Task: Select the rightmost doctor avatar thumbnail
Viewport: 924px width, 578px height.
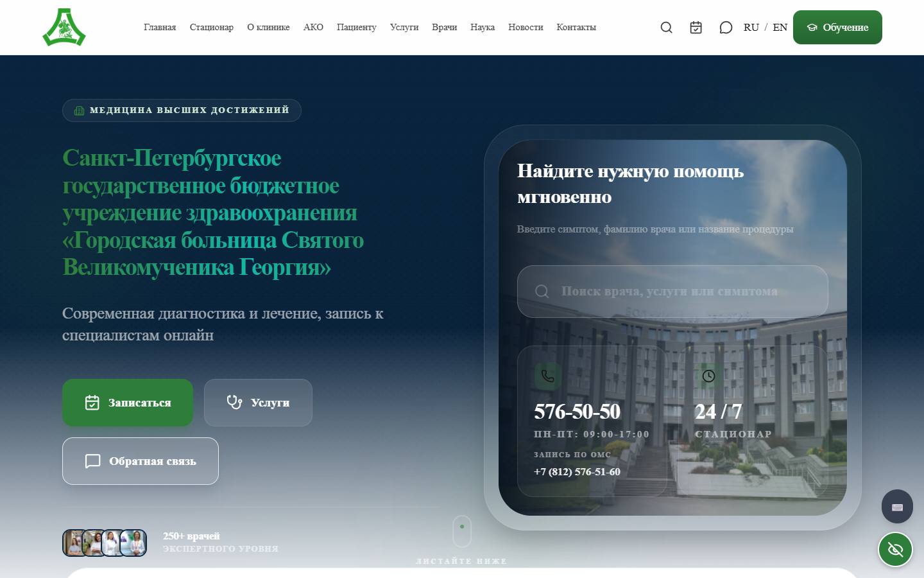Action: [x=133, y=543]
